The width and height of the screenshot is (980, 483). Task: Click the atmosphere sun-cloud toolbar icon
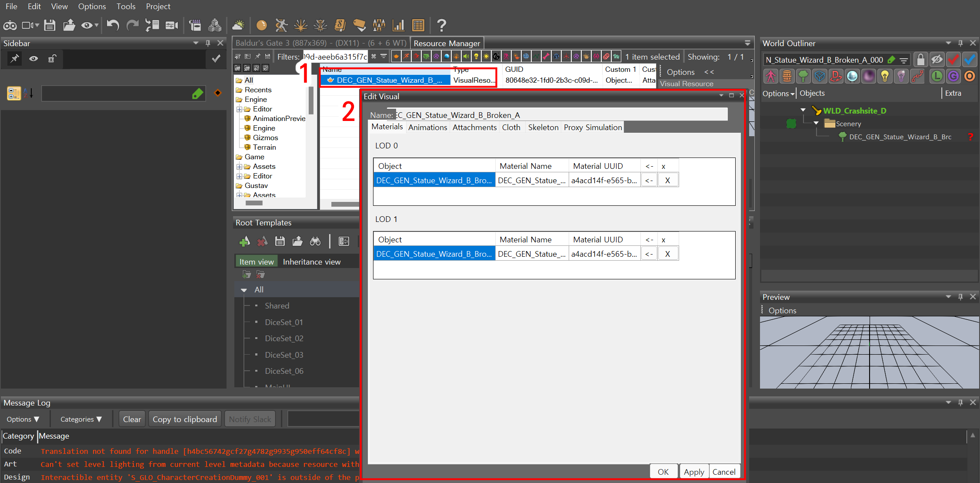238,25
